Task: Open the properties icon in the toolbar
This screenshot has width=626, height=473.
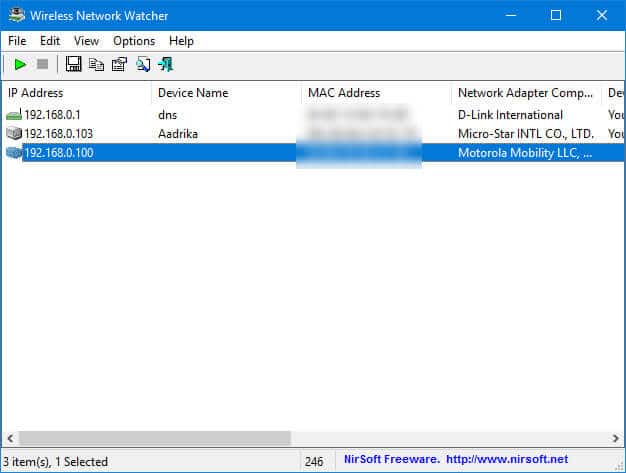Action: (x=119, y=64)
